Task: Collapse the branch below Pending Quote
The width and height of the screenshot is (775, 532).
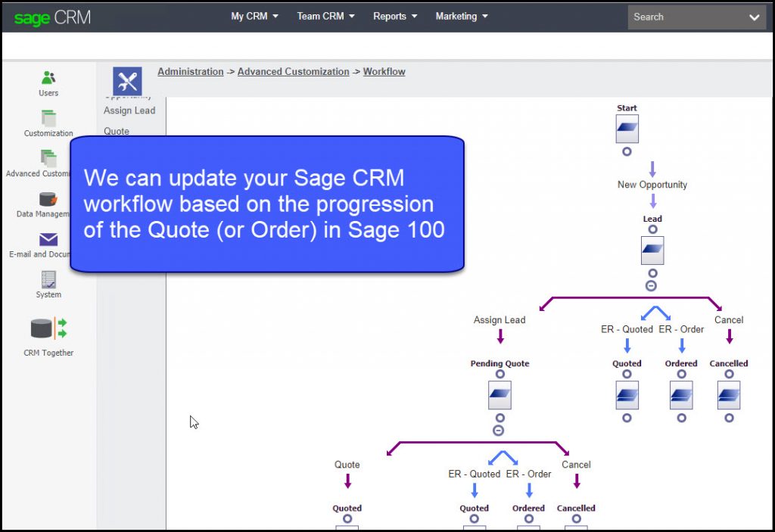Action: [x=499, y=431]
